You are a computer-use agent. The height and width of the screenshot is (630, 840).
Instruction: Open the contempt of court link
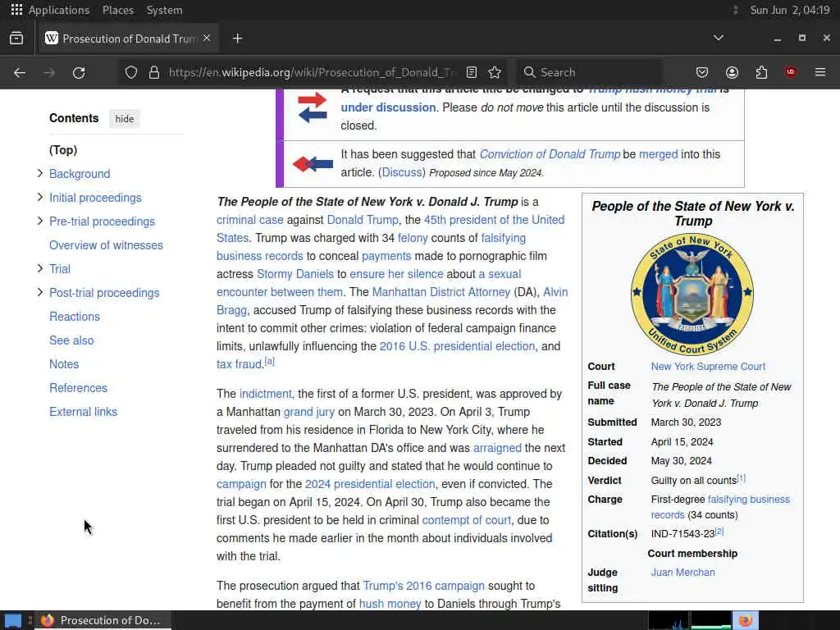tap(467, 520)
